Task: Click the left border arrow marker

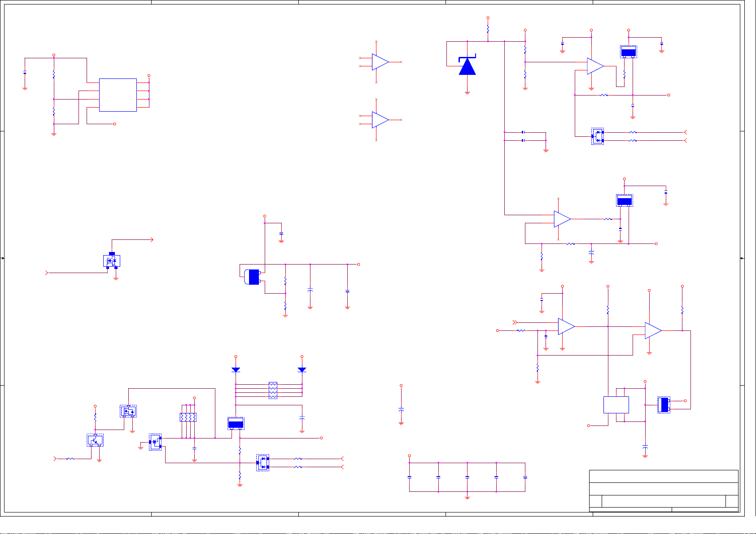Action: point(3,258)
